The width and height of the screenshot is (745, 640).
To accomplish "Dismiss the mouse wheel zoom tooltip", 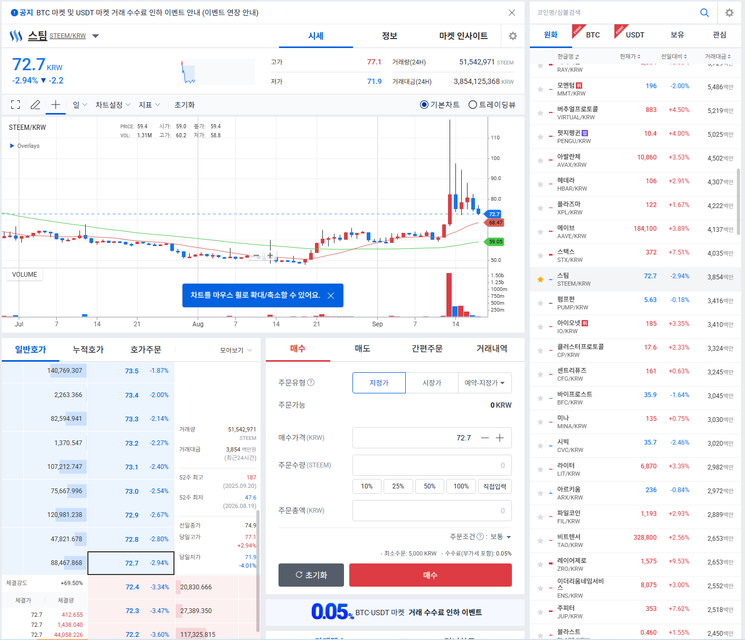I will 331,296.
